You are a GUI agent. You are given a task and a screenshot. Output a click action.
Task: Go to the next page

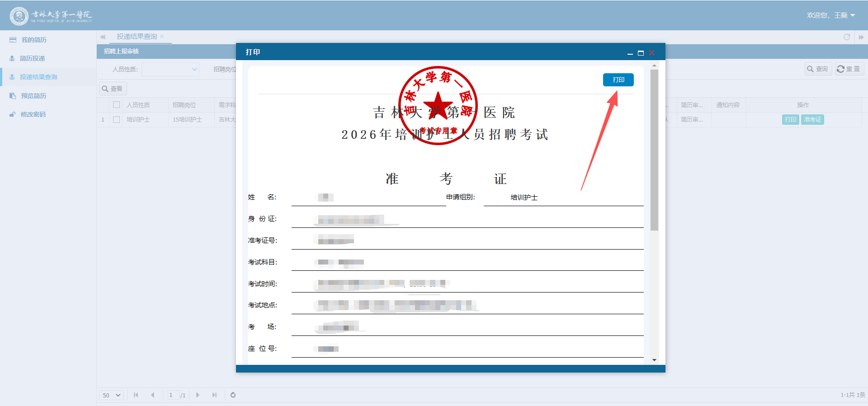pos(198,395)
